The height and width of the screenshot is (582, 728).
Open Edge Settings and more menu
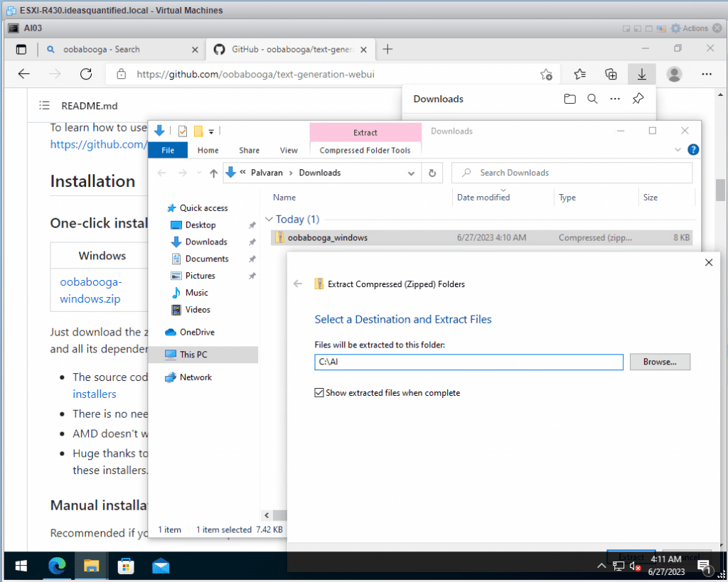click(707, 74)
